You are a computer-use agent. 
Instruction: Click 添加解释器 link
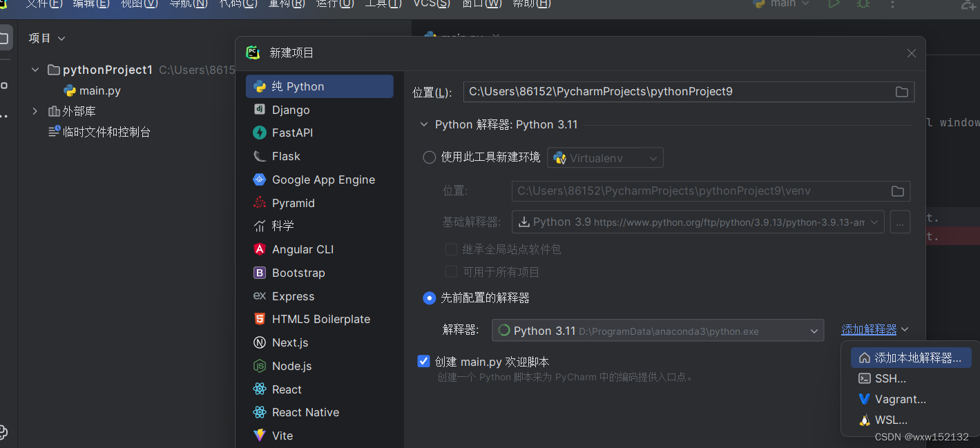pos(869,330)
